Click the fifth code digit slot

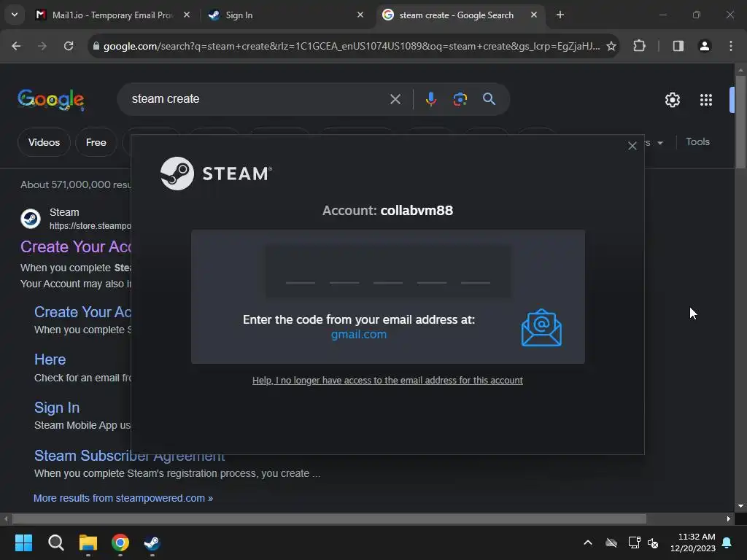click(476, 273)
